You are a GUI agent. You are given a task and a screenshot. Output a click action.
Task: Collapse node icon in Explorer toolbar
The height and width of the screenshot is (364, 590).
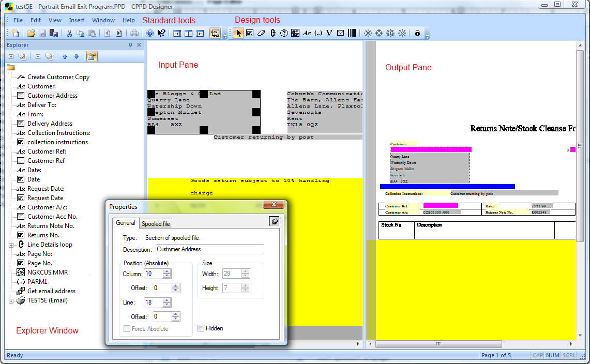pyautogui.click(x=38, y=56)
